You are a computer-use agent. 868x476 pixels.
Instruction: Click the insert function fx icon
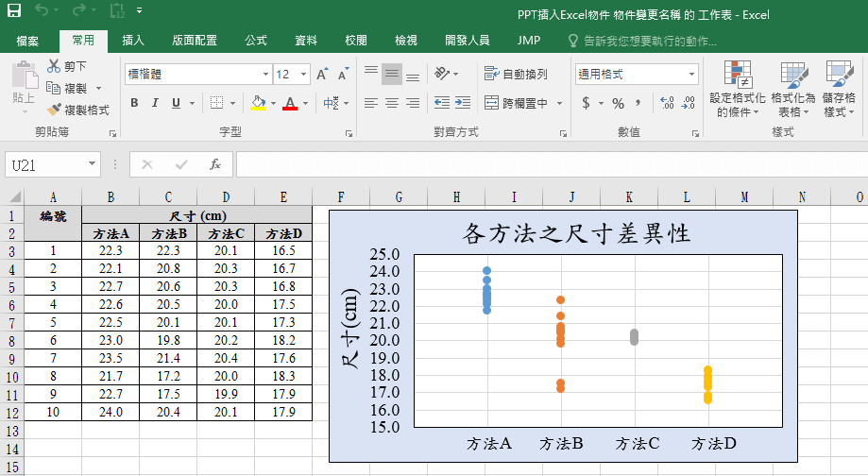tap(215, 164)
